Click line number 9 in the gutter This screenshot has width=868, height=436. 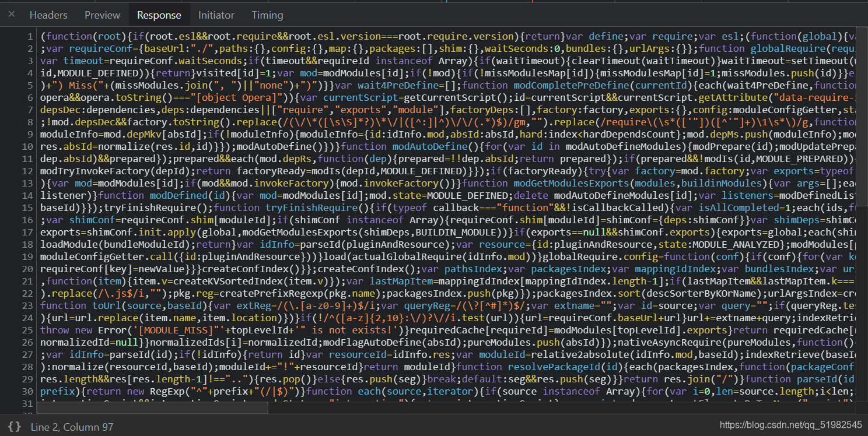point(29,134)
